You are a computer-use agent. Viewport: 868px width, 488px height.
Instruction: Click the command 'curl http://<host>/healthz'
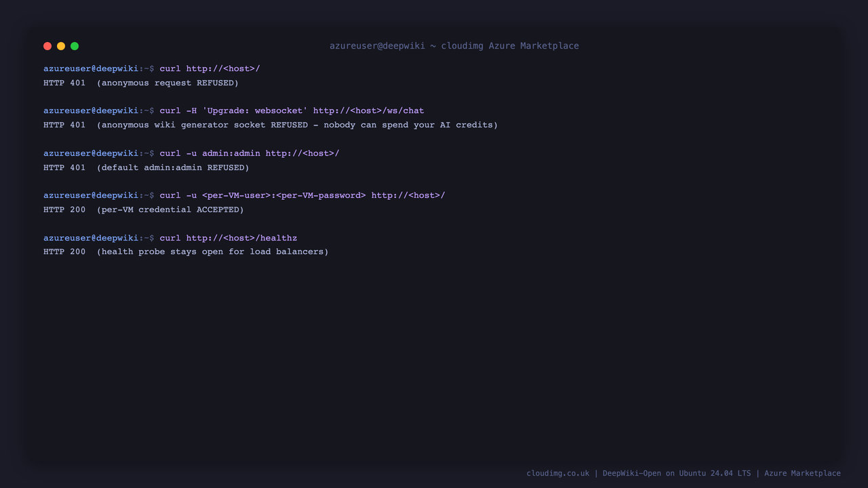pyautogui.click(x=229, y=238)
